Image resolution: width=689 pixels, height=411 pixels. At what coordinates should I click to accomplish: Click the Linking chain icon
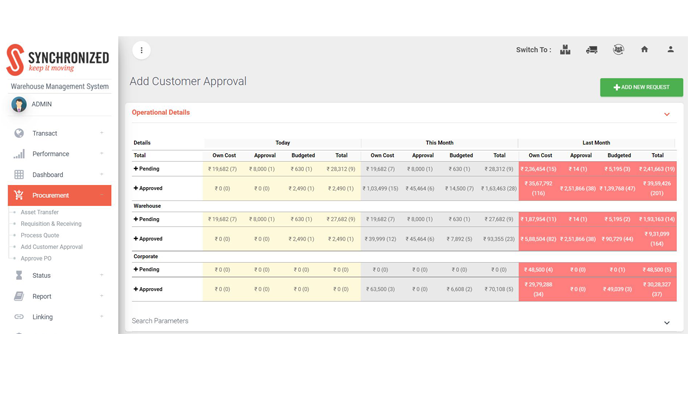19,316
